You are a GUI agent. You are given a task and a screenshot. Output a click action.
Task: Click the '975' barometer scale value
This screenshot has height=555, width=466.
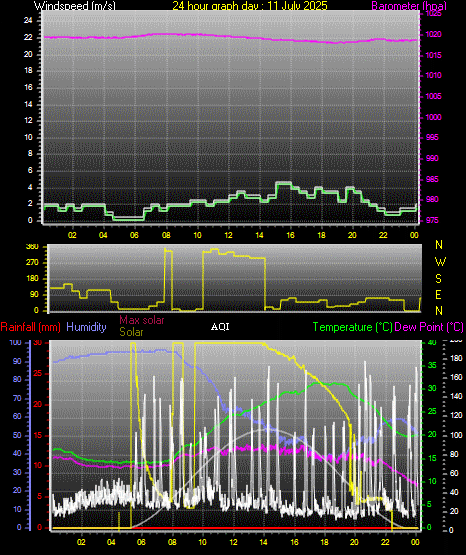tap(432, 220)
